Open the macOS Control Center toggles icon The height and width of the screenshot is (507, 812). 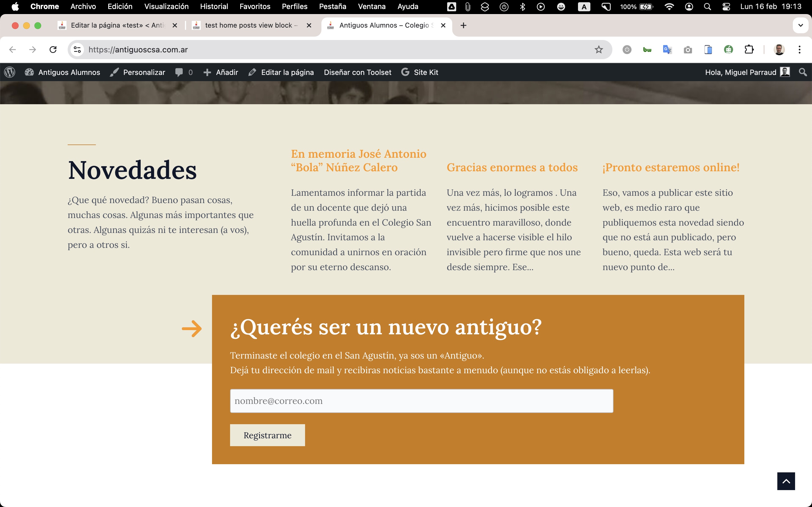coord(726,6)
